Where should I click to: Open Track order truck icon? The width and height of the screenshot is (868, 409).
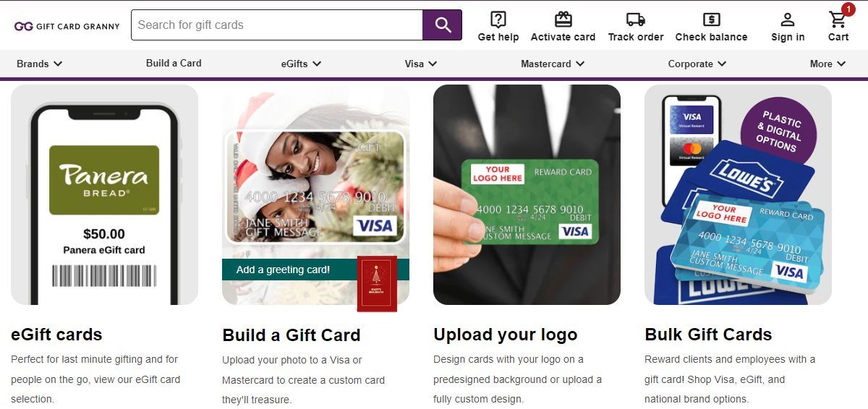(636, 20)
